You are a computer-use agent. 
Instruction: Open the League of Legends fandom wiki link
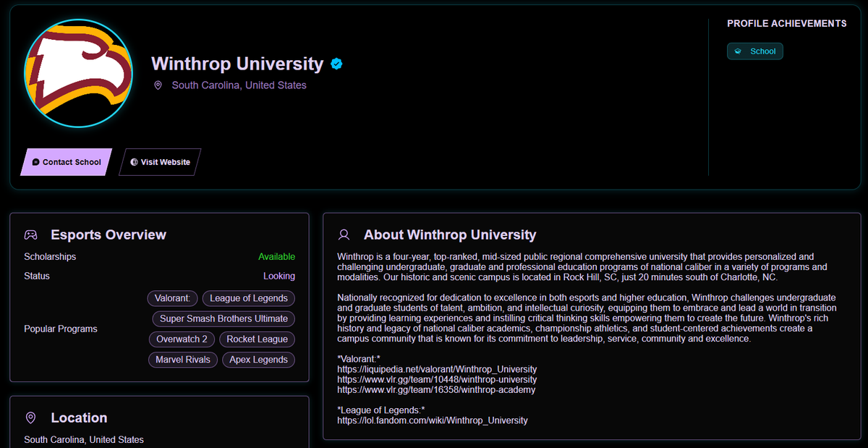tap(433, 420)
